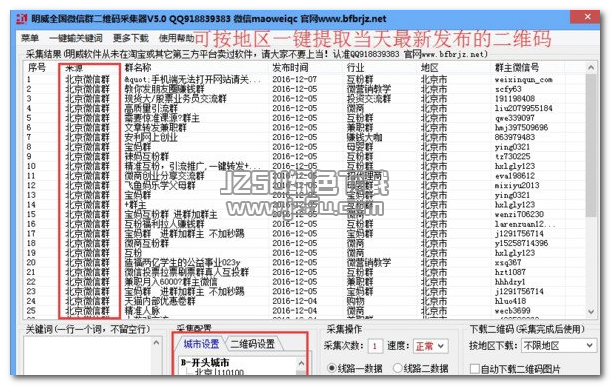Click the results table scroll up arrow
Screen dimensions: 611x386
pos(591,68)
